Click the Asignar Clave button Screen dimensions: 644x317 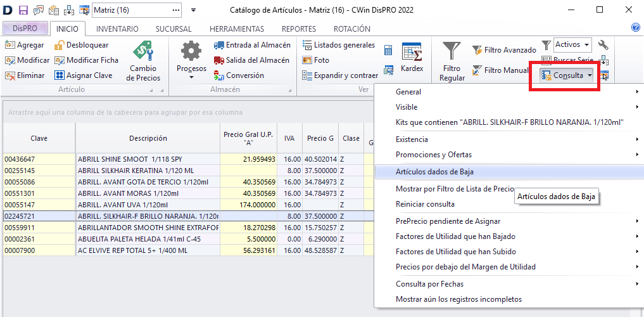tap(85, 75)
